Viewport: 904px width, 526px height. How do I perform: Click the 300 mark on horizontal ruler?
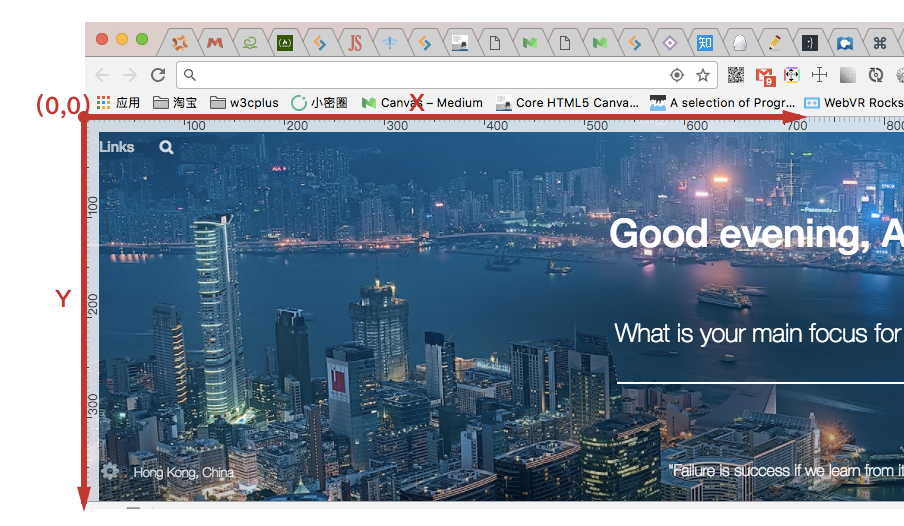pos(396,125)
